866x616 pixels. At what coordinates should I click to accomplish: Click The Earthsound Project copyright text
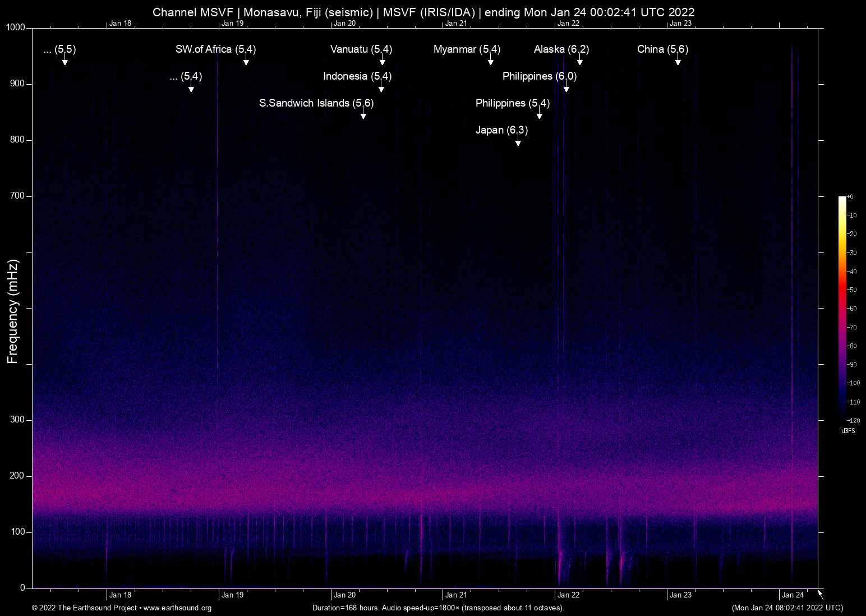pyautogui.click(x=84, y=608)
